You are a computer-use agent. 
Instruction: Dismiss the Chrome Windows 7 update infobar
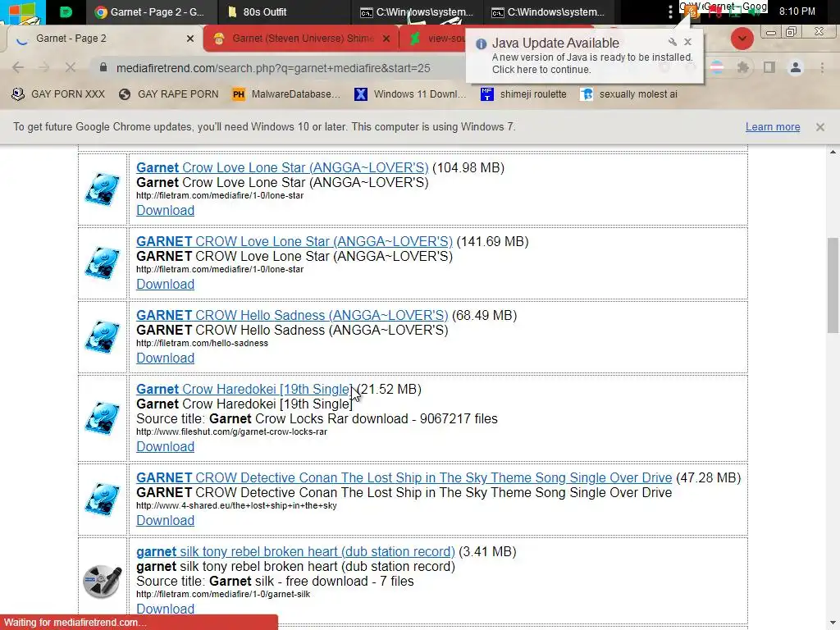coord(819,127)
